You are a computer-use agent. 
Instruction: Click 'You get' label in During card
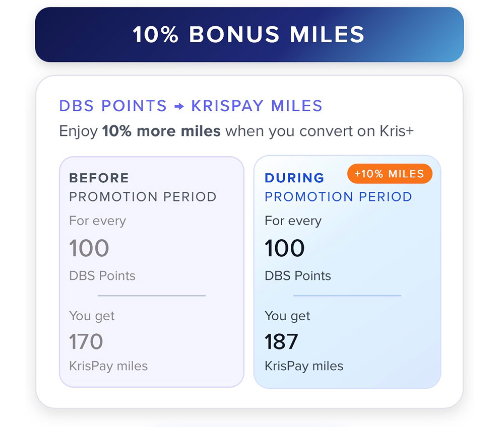tap(287, 316)
